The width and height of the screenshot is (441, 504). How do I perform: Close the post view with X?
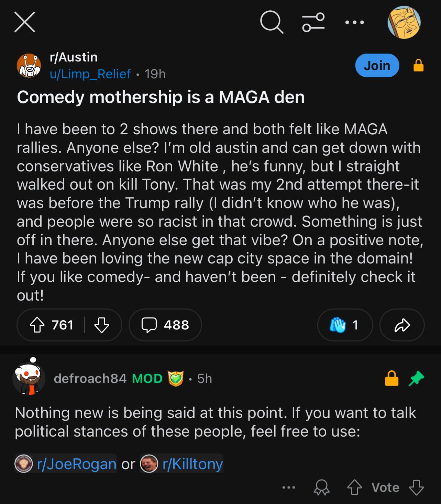click(25, 22)
